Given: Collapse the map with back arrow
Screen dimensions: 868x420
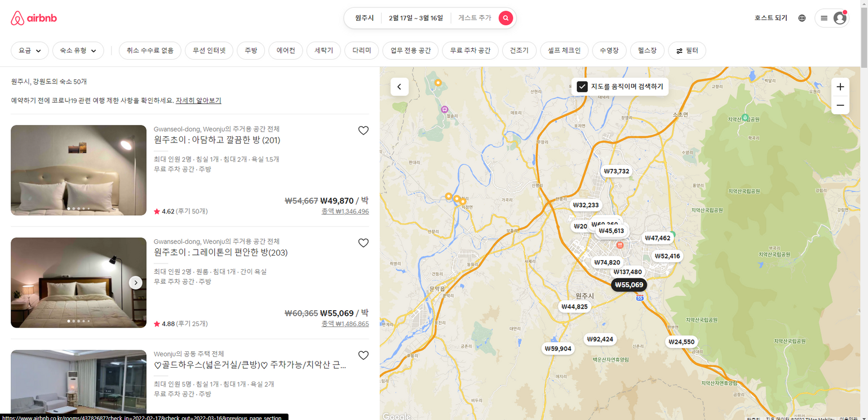Looking at the screenshot, I should pos(400,87).
